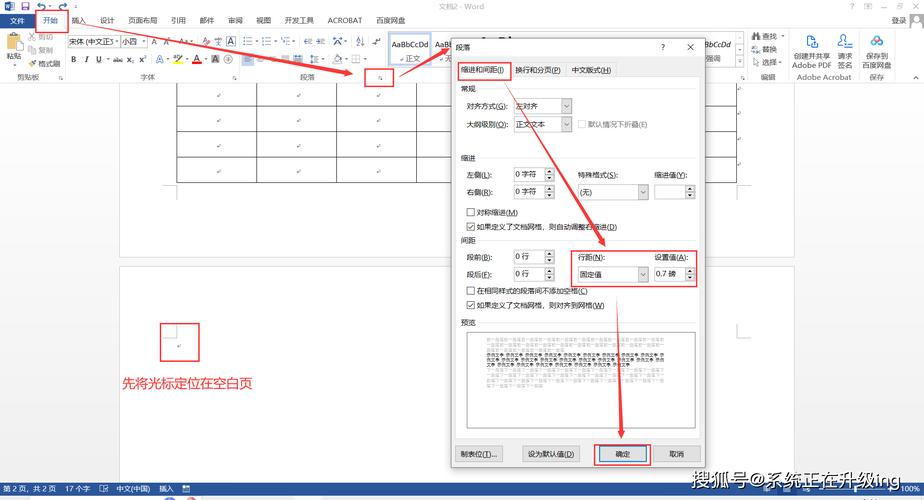
Task: Click the 制表位(T)... button
Action: [x=478, y=454]
